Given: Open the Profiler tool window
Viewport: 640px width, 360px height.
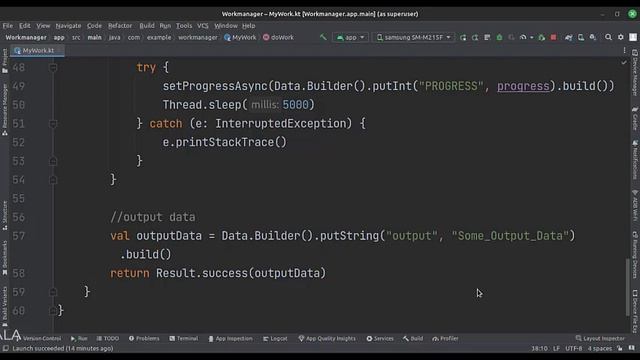Looking at the screenshot, I should pos(445,338).
